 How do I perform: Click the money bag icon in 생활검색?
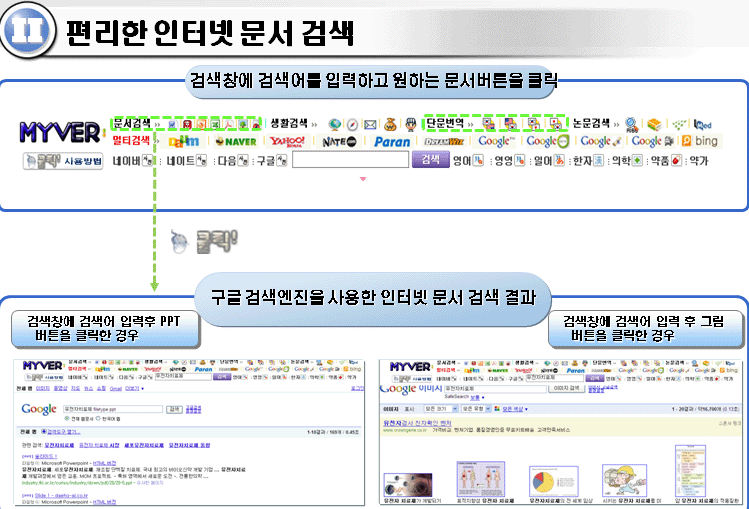(390, 125)
